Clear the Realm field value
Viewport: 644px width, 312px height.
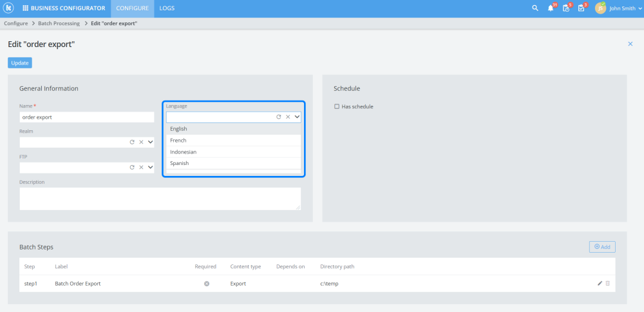[141, 142]
